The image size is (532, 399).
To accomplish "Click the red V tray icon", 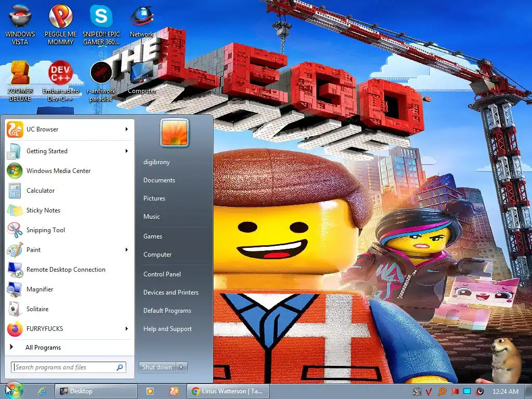I will point(429,392).
